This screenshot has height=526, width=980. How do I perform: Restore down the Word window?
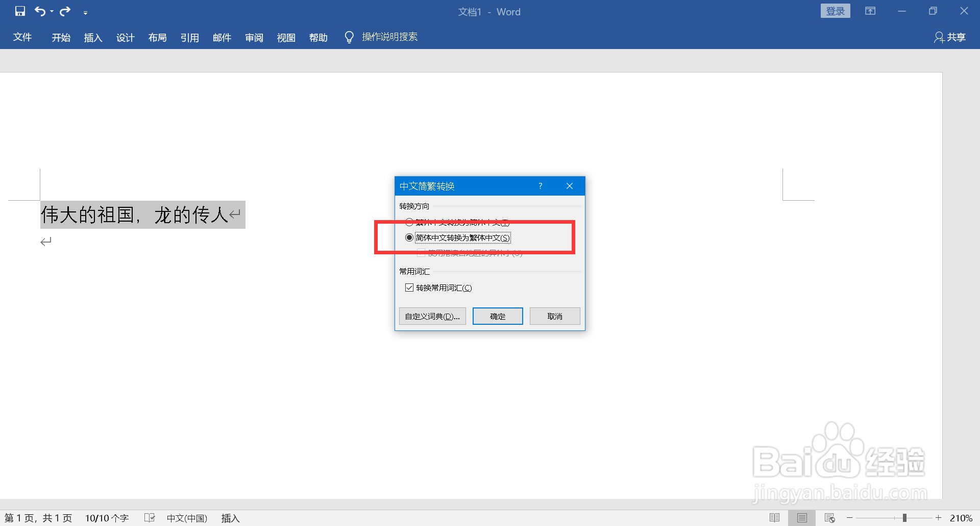[x=933, y=11]
